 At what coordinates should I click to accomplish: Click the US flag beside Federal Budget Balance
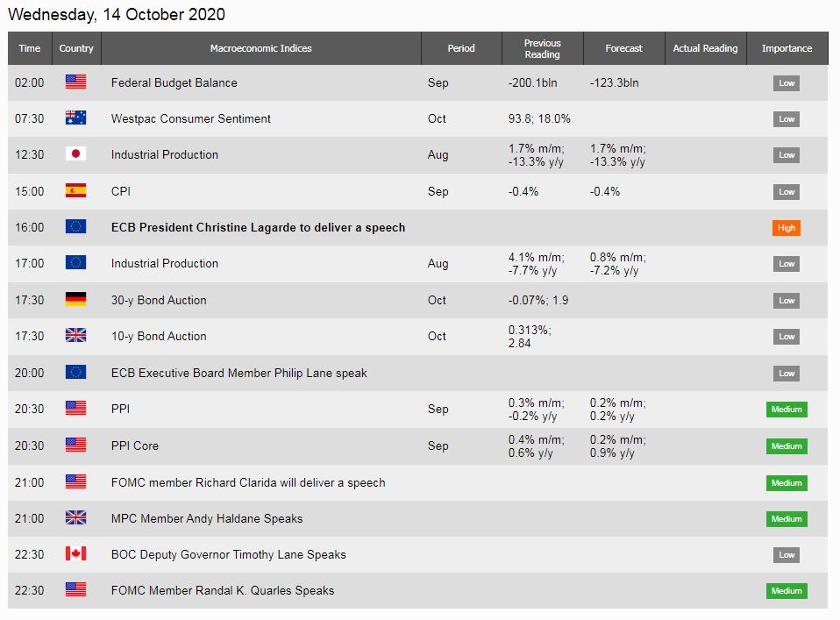tap(75, 82)
